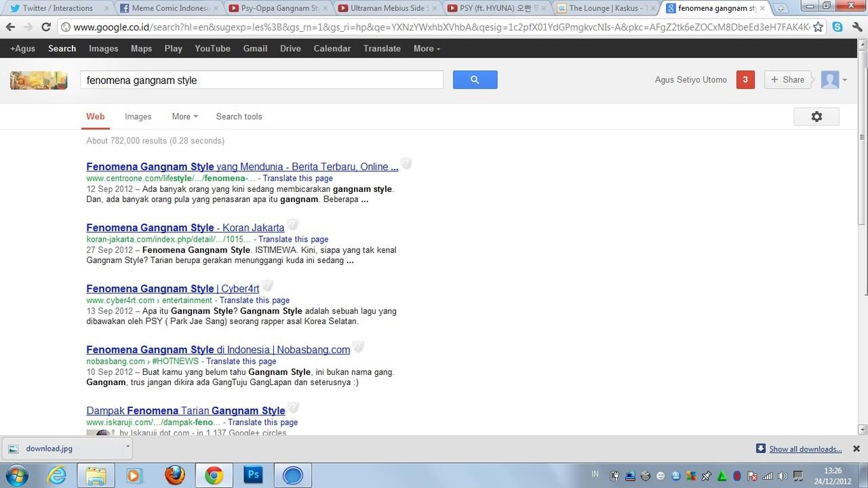This screenshot has height=488, width=868.
Task: Click the search box with fenomena gangnam style
Action: (x=262, y=80)
